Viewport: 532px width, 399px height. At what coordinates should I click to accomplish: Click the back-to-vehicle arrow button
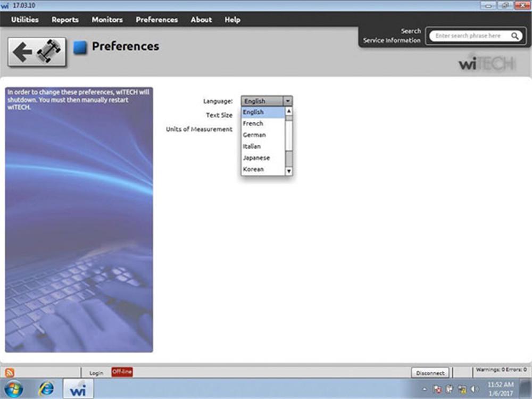37,52
